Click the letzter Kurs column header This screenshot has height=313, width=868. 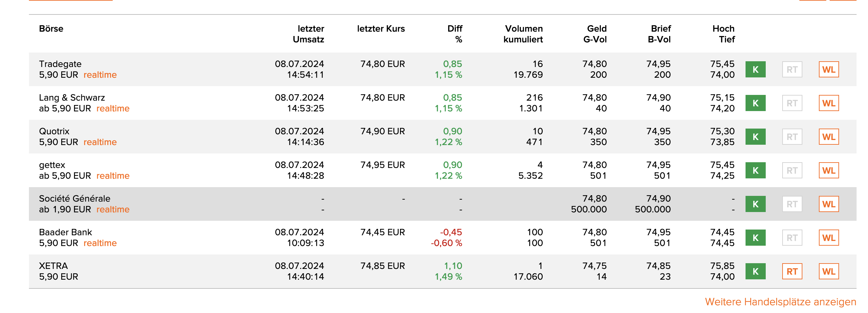[x=381, y=29]
